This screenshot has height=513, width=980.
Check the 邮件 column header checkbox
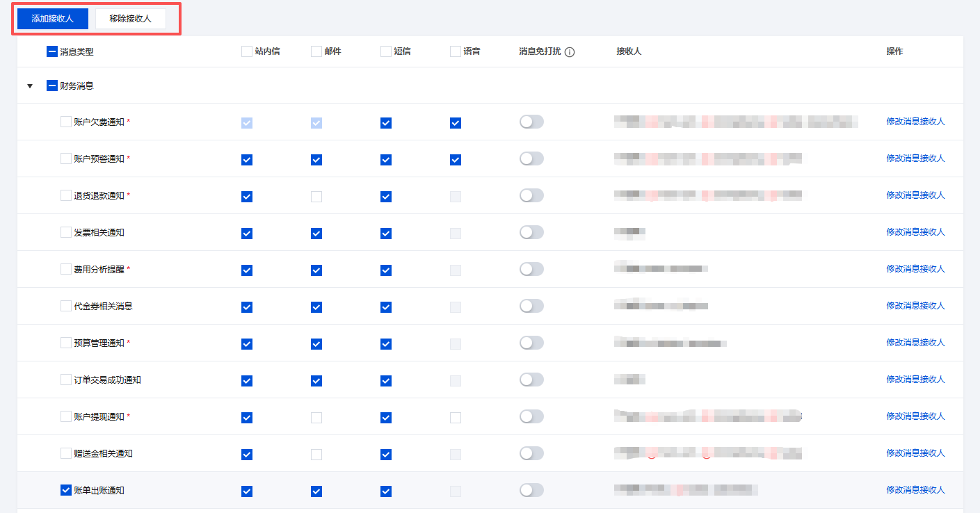pyautogui.click(x=316, y=51)
